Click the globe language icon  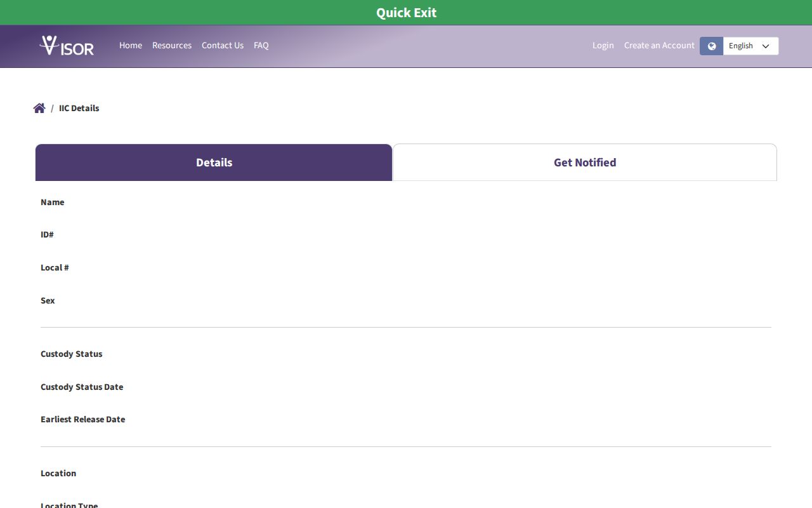(x=712, y=46)
